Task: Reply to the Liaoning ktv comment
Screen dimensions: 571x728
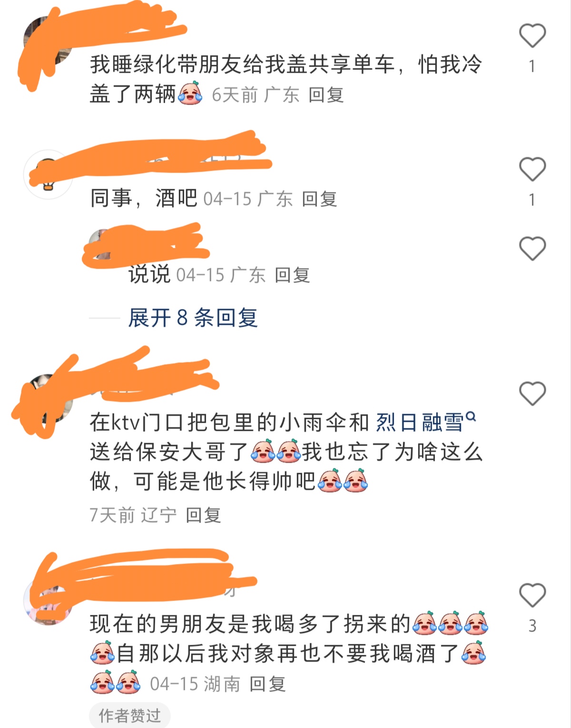Action: coord(203,515)
